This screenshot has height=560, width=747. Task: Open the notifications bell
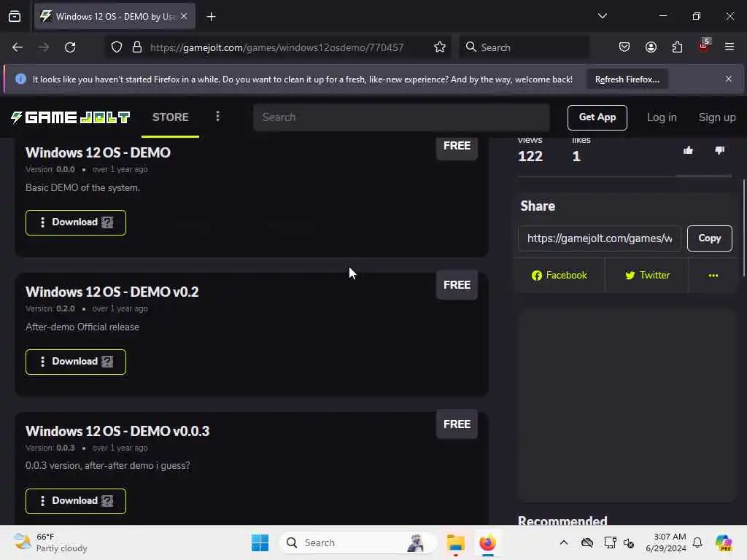[x=697, y=542]
